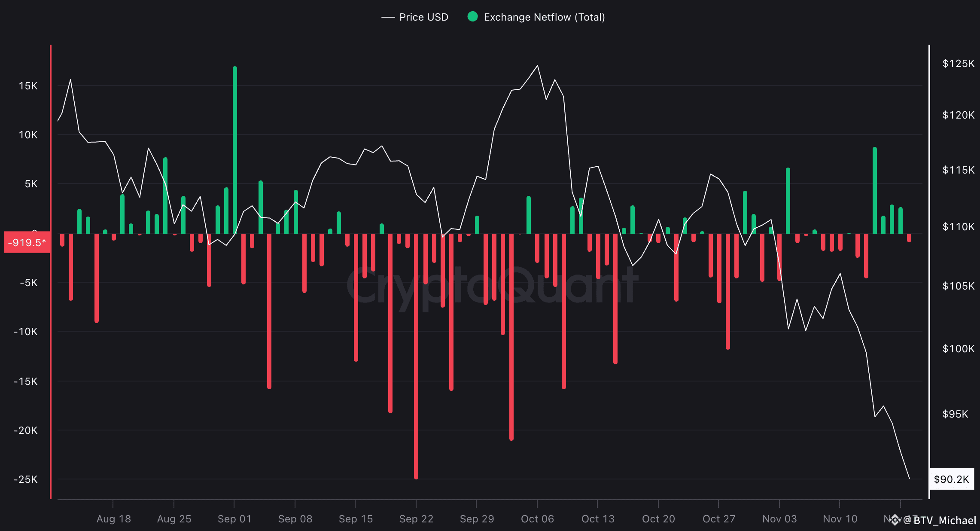
Task: Click the $100K right axis label
Action: (958, 348)
